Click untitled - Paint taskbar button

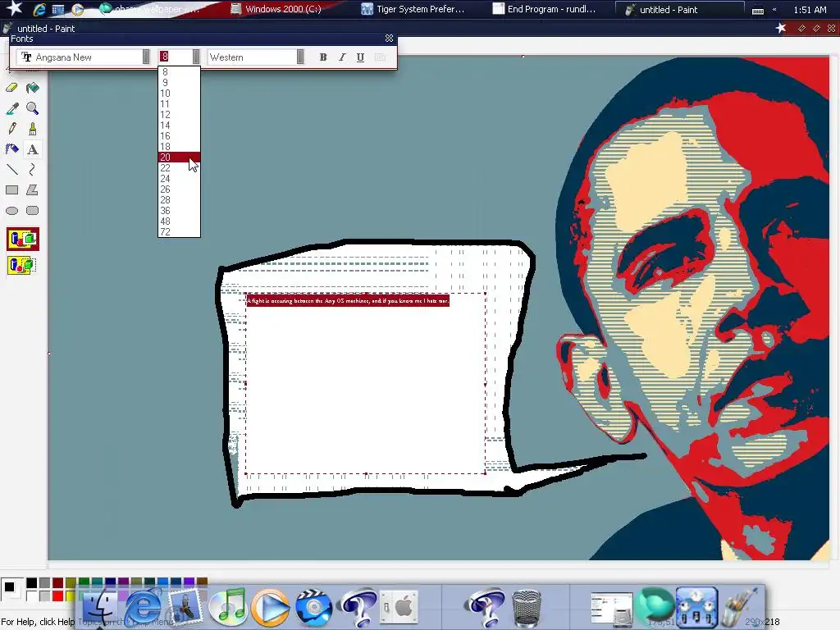(679, 9)
